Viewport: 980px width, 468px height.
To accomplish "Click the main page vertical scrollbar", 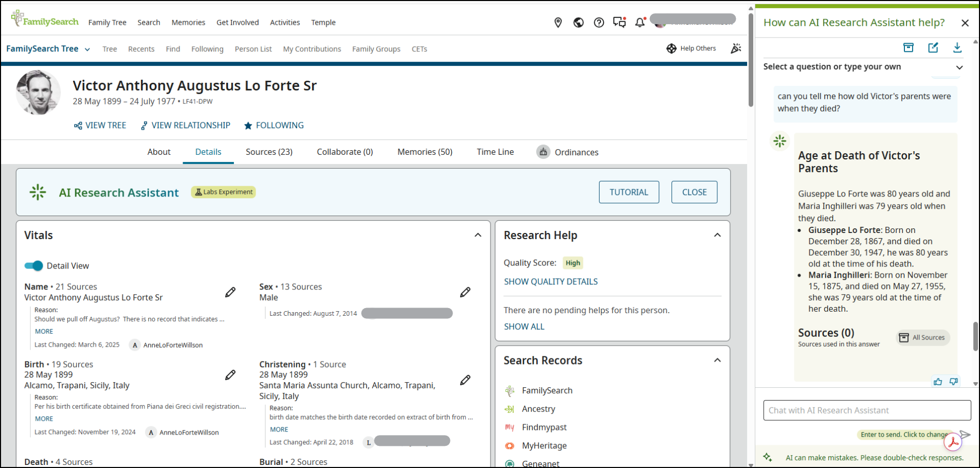I will [751, 59].
